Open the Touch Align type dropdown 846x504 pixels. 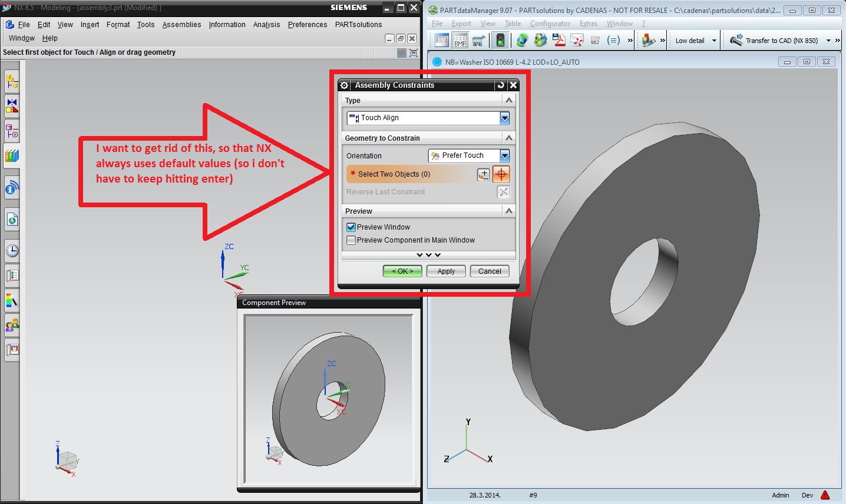click(504, 118)
